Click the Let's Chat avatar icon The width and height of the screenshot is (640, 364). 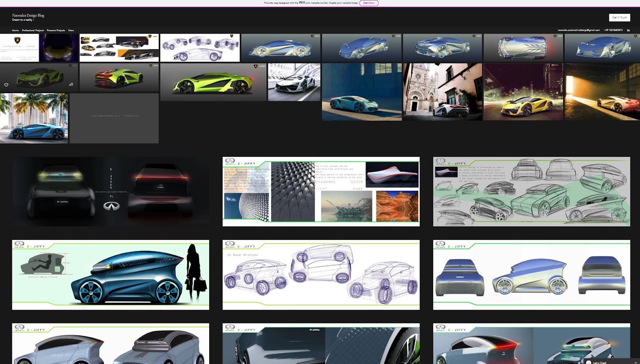[588, 362]
